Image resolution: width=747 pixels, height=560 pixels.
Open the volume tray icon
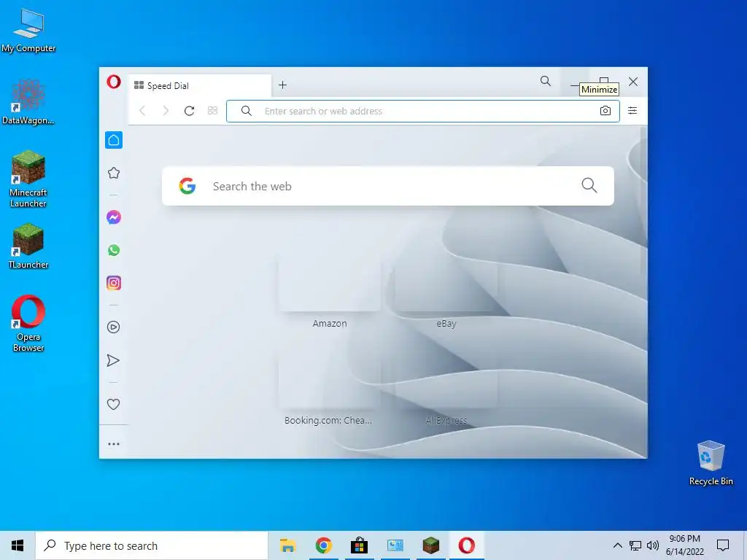click(653, 545)
